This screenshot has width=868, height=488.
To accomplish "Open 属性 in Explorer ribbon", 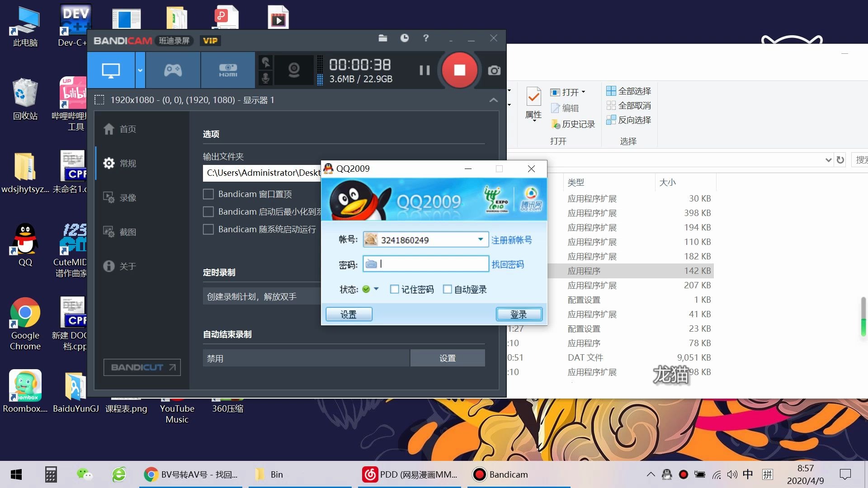I will 533,104.
